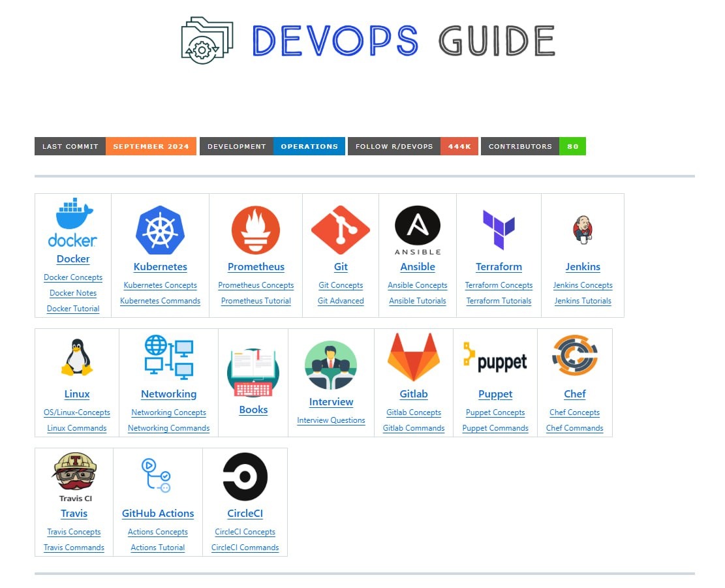View Prometheus Concepts
The image size is (725, 588).
tap(256, 285)
